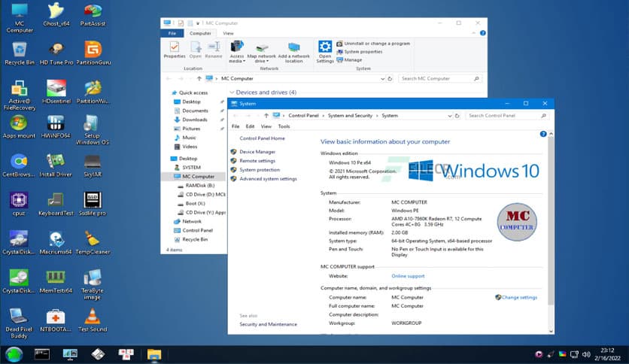Open Settings from the ribbon
Image resolution: width=629 pixels, height=364 pixels.
(325, 50)
